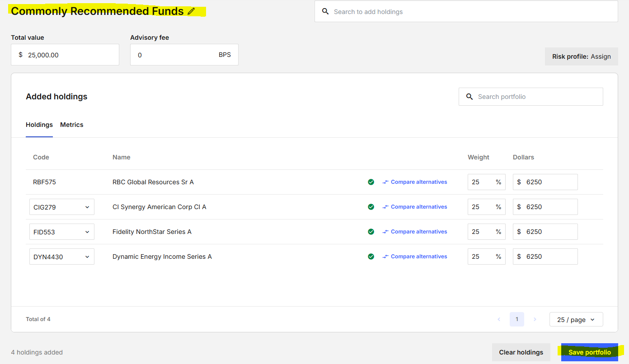Edit dollar amount for Fidelity NorthStar
Image resolution: width=629 pixels, height=364 pixels.
coord(545,232)
